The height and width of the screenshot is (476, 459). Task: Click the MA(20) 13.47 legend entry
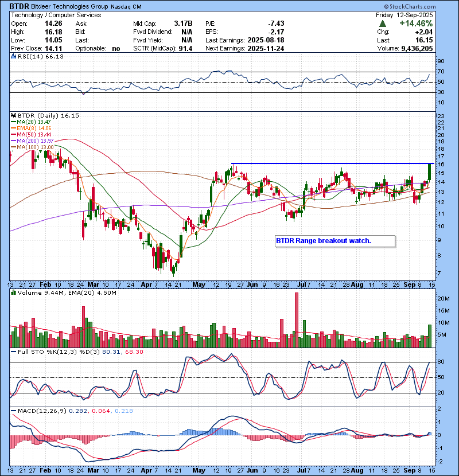tap(31, 122)
